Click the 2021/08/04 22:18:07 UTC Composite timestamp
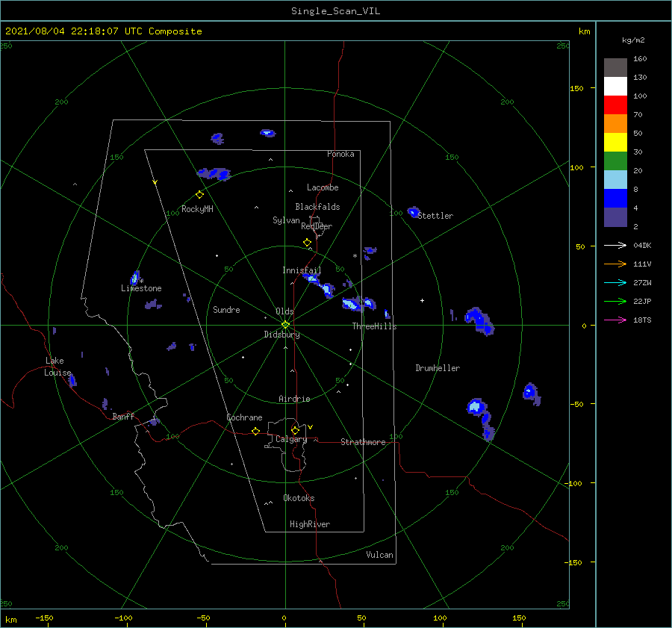Screen dimensions: 672x628 pos(103,31)
